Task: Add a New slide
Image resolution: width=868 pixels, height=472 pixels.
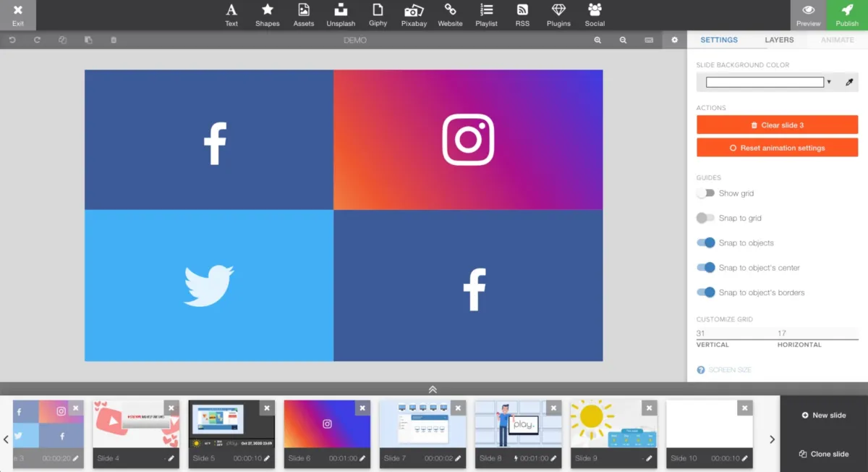Action: 824,415
